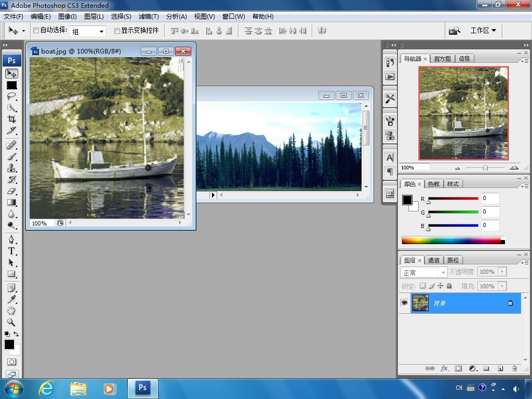
Task: Open the File menu
Action: 14,16
